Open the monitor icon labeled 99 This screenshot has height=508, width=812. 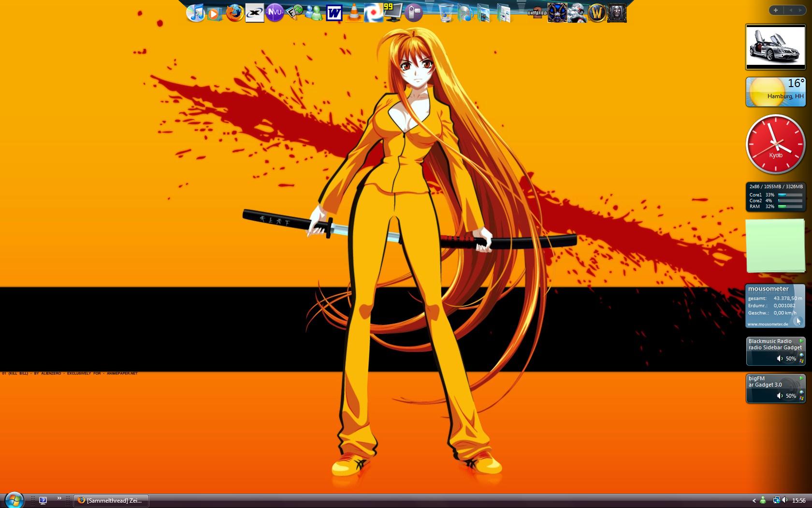coord(393,13)
